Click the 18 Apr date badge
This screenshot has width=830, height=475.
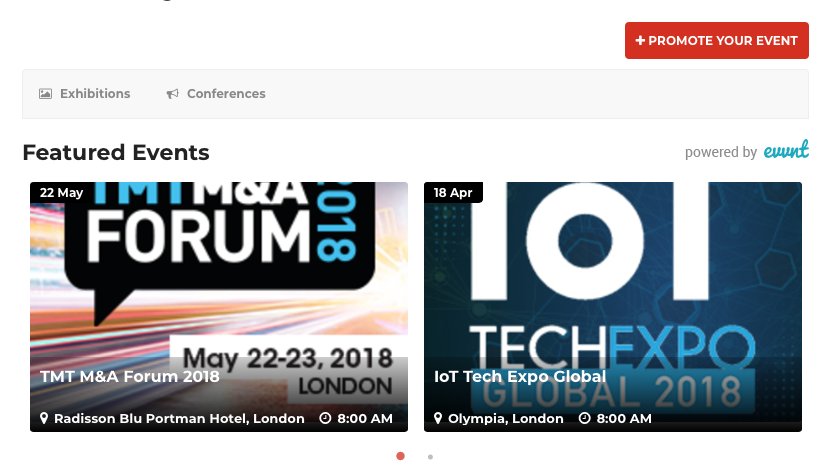point(453,192)
